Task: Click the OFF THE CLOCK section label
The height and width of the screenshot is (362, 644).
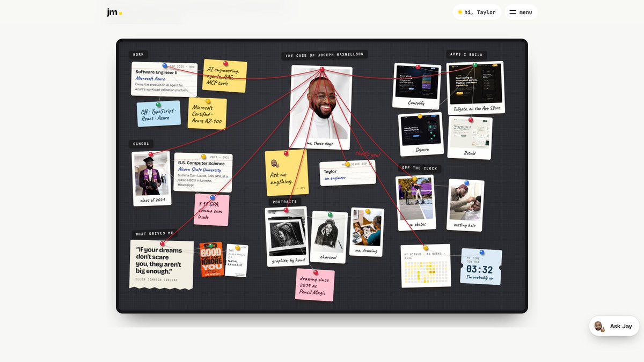Action: [420, 168]
